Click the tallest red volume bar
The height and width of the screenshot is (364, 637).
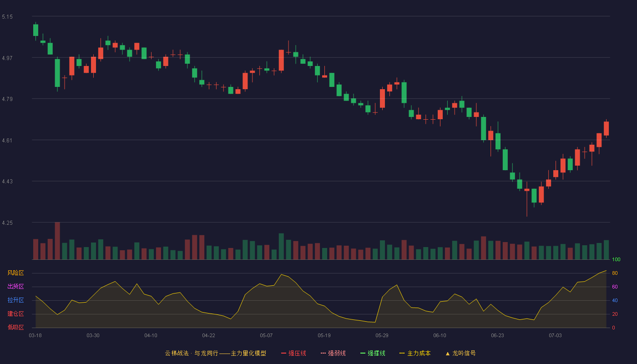point(57,241)
